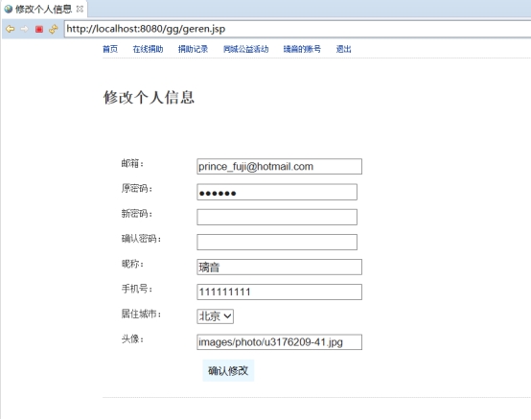
Task: Click the 退出 logout link
Action: (x=343, y=49)
